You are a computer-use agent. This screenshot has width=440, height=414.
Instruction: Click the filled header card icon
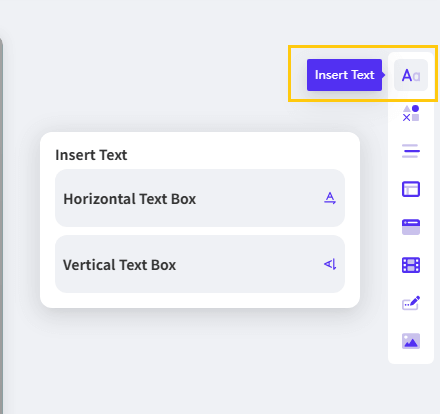pyautogui.click(x=411, y=227)
